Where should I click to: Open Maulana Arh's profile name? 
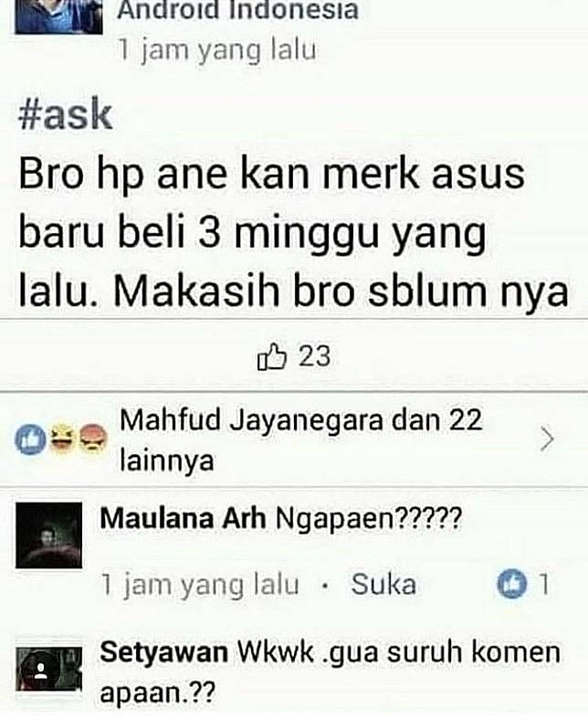(184, 519)
